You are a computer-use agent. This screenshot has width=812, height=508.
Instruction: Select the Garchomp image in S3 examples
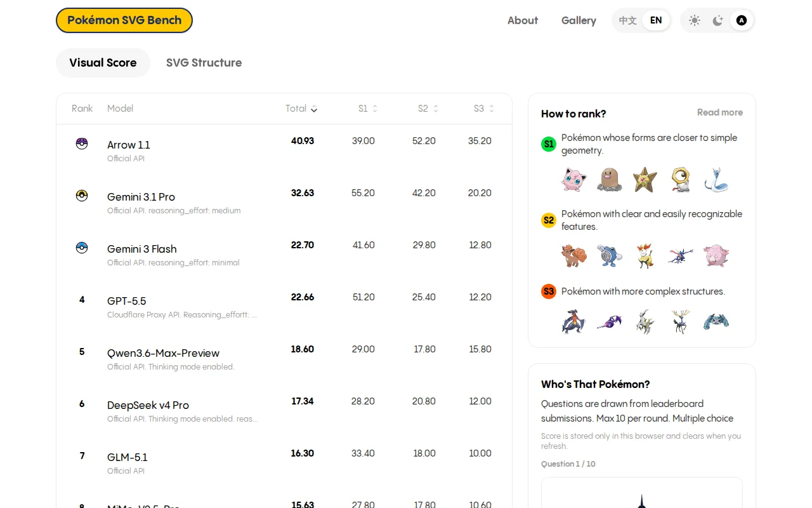(x=574, y=322)
